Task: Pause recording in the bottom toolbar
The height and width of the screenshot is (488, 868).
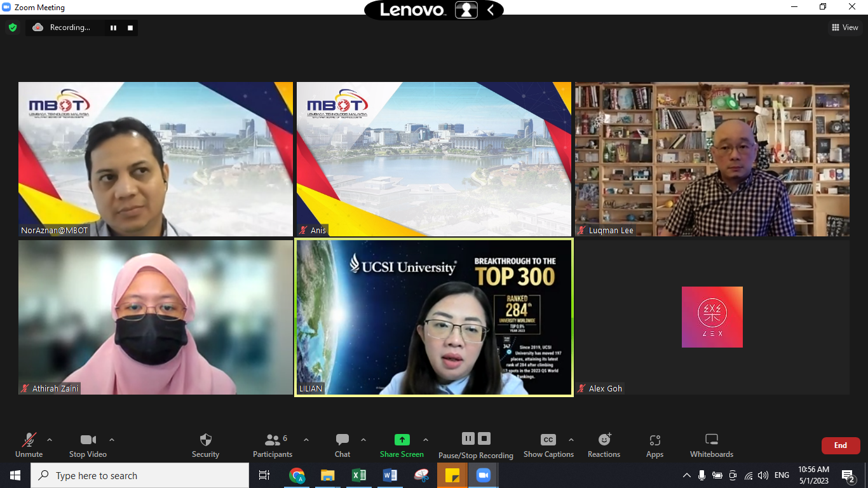Action: pos(468,438)
